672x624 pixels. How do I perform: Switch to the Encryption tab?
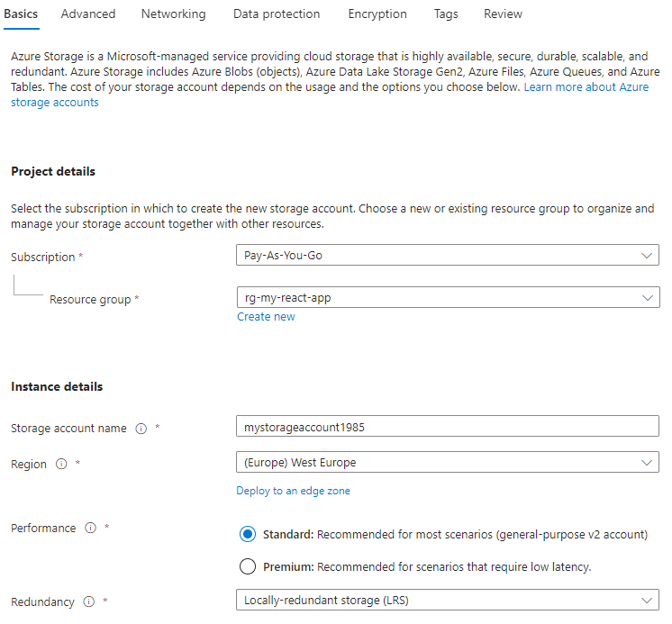(x=377, y=14)
